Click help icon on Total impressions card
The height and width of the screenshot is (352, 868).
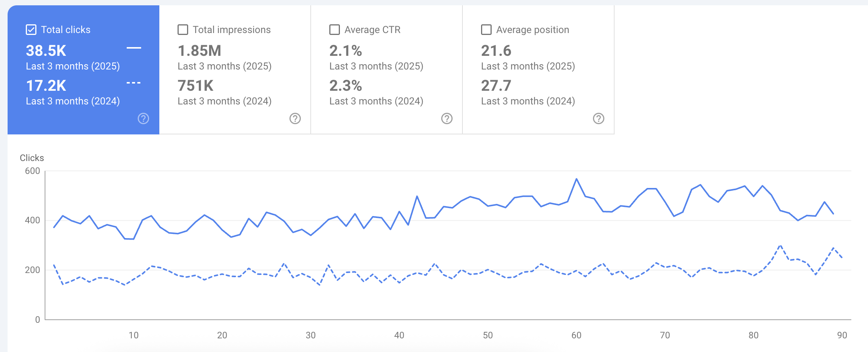pyautogui.click(x=295, y=118)
